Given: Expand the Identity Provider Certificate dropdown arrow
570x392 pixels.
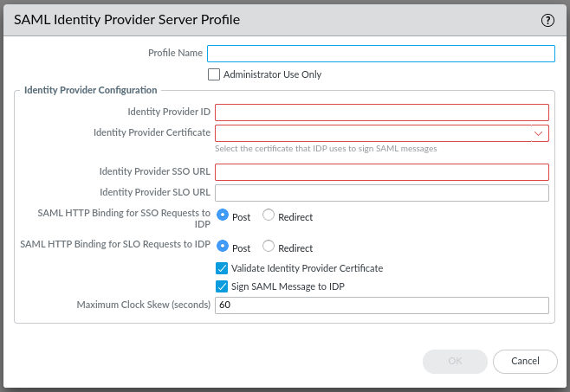Looking at the screenshot, I should [538, 133].
